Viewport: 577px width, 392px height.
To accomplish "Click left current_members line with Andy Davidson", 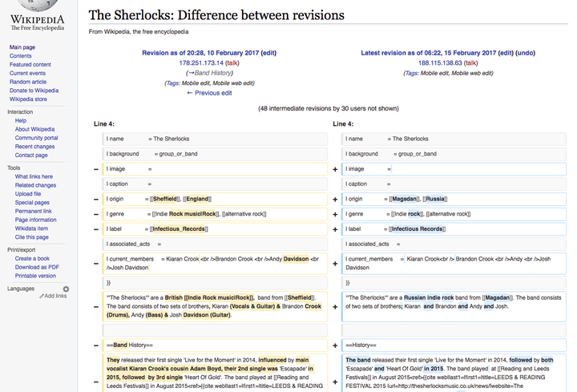I will pyautogui.click(x=215, y=264).
